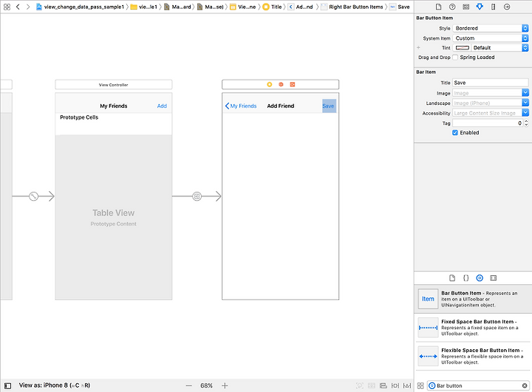Zoom out the storyboard canvas

(x=189, y=385)
